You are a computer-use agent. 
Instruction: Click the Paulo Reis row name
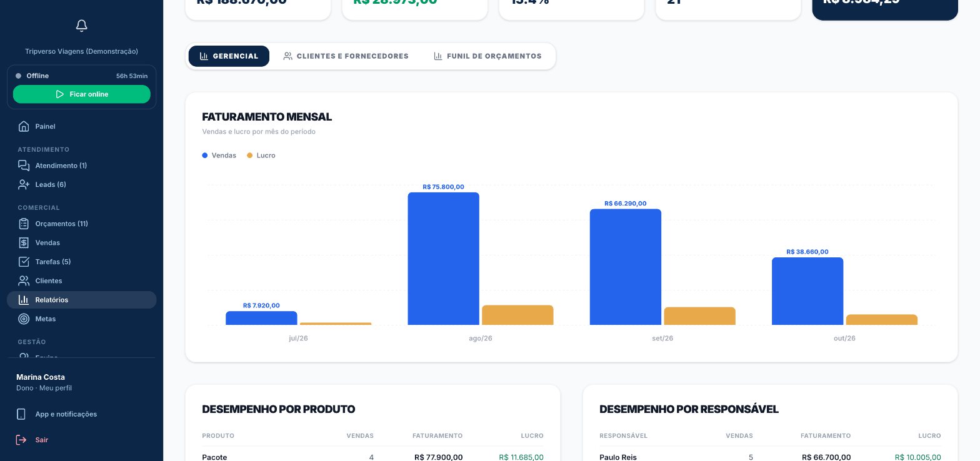point(618,457)
